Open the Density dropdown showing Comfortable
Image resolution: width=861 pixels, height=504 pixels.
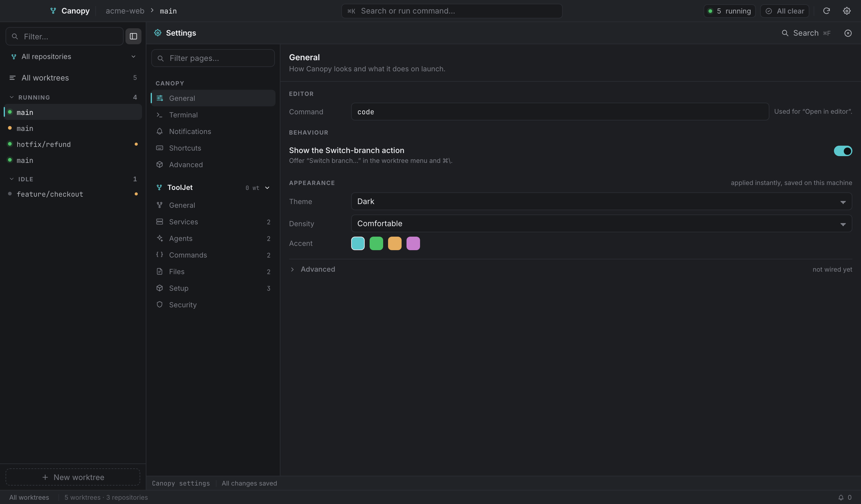pos(601,224)
